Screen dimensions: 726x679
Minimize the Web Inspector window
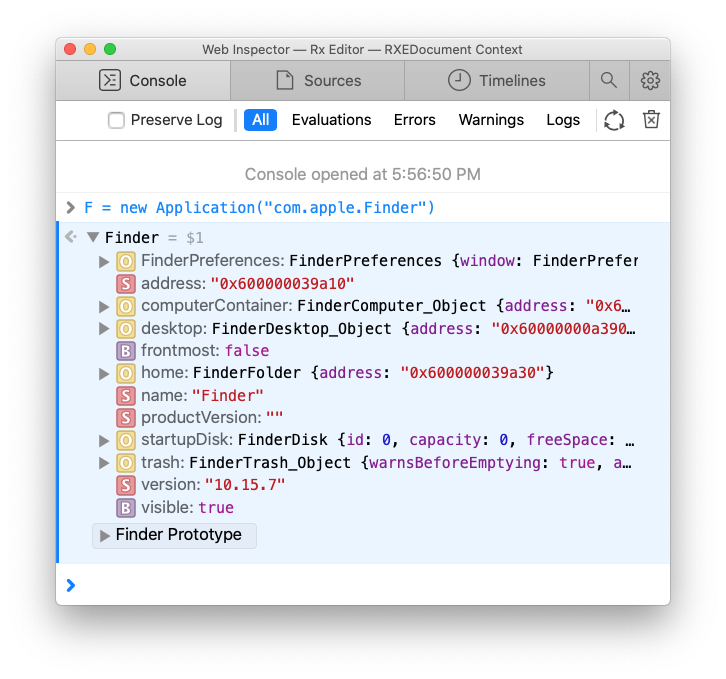coord(90,49)
